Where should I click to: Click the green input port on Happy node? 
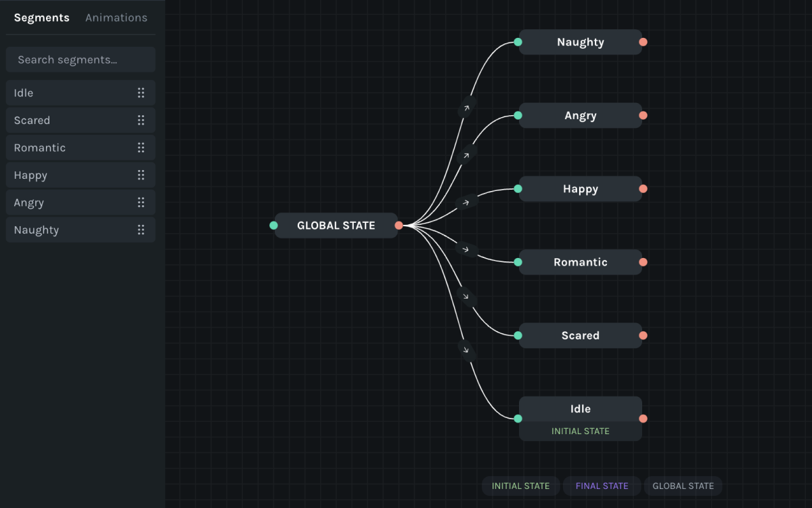518,189
